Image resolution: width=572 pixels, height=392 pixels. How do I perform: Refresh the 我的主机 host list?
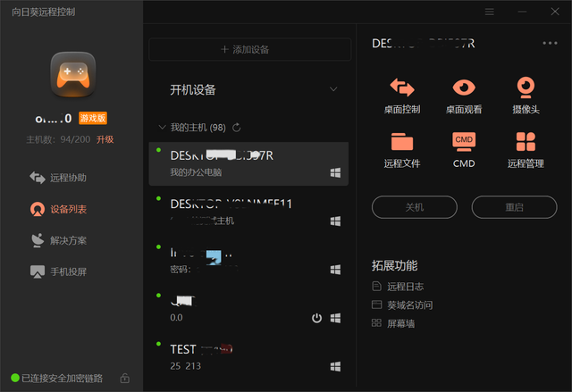(236, 128)
